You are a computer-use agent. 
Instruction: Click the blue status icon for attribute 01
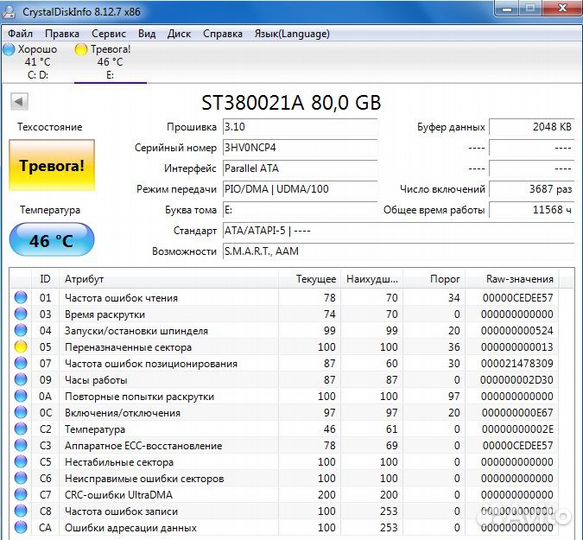click(21, 297)
